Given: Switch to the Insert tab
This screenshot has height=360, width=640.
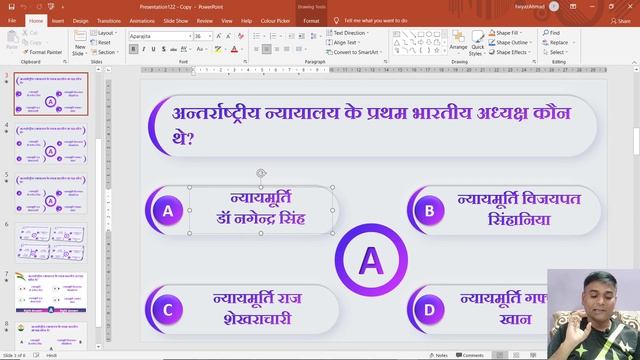Looking at the screenshot, I should pyautogui.click(x=58, y=21).
